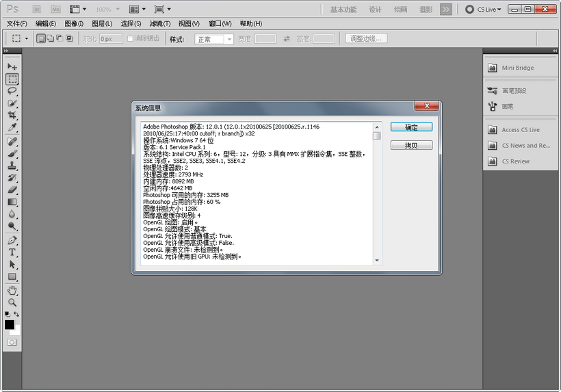Reset default foreground and background colors

7,314
